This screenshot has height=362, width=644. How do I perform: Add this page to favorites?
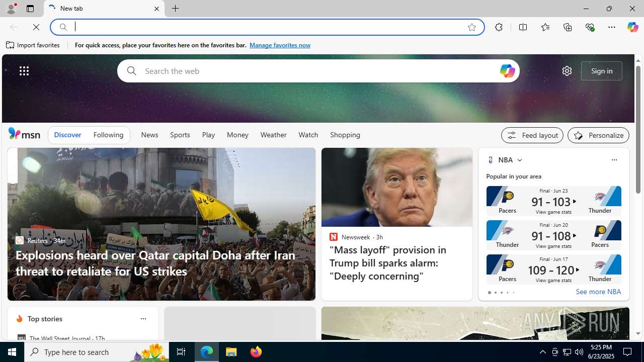(472, 27)
